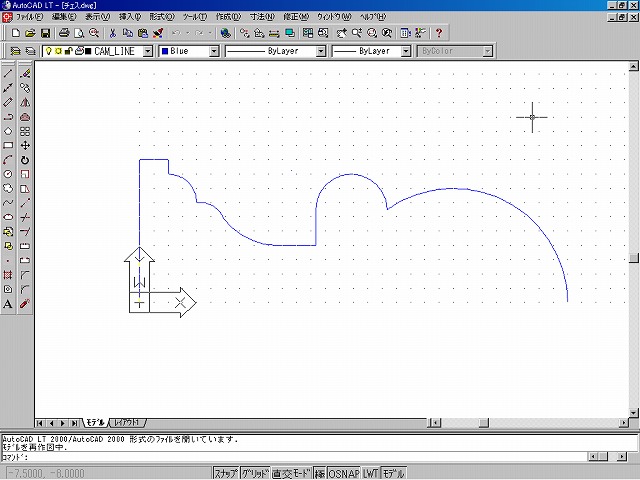The image size is (640, 480).
Task: Select the Explode modify tool
Action: [x=25, y=304]
